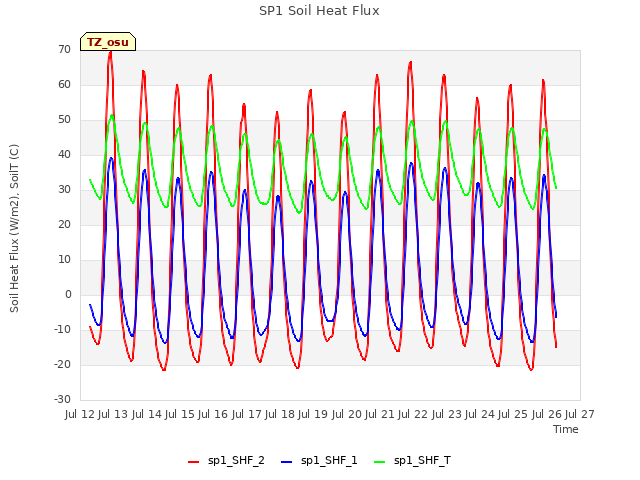Click the Jul 27 axis tick label

580,414
